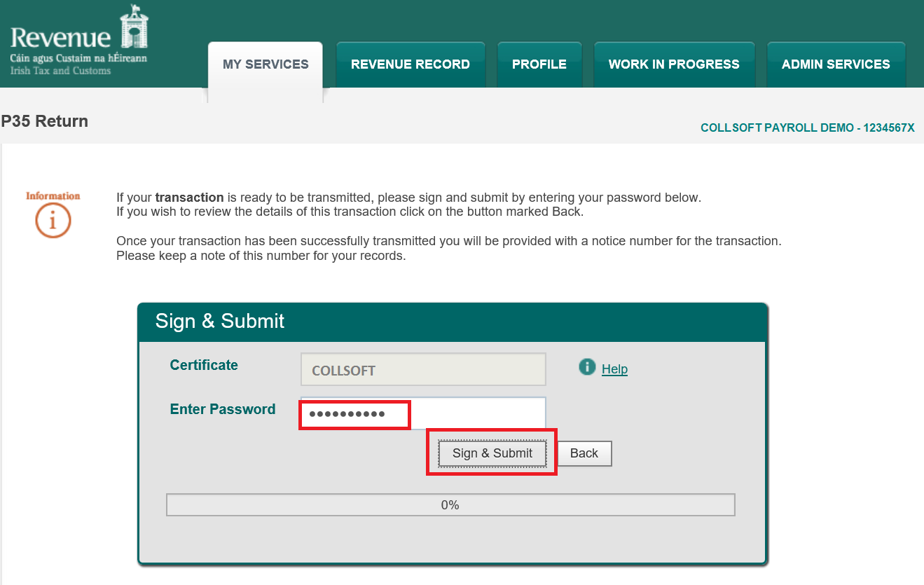Click the 0% progress bar

[x=450, y=505]
